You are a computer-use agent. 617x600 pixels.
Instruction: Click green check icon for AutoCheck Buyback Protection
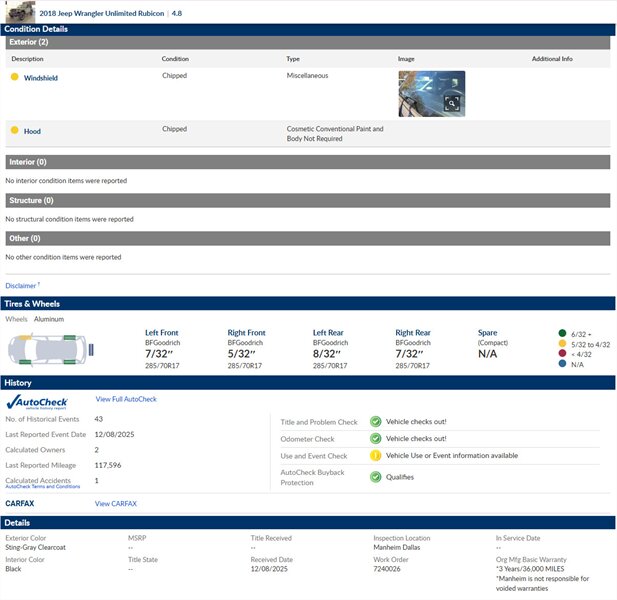click(375, 477)
